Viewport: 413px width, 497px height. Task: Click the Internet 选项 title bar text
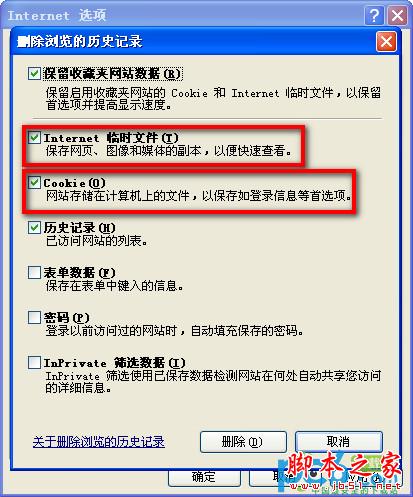coord(57,15)
